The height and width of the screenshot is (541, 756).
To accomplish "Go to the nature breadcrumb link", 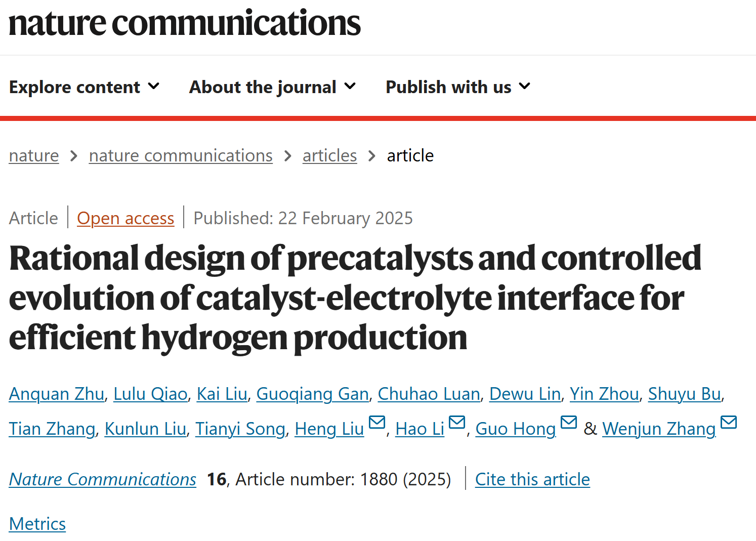I will (34, 155).
